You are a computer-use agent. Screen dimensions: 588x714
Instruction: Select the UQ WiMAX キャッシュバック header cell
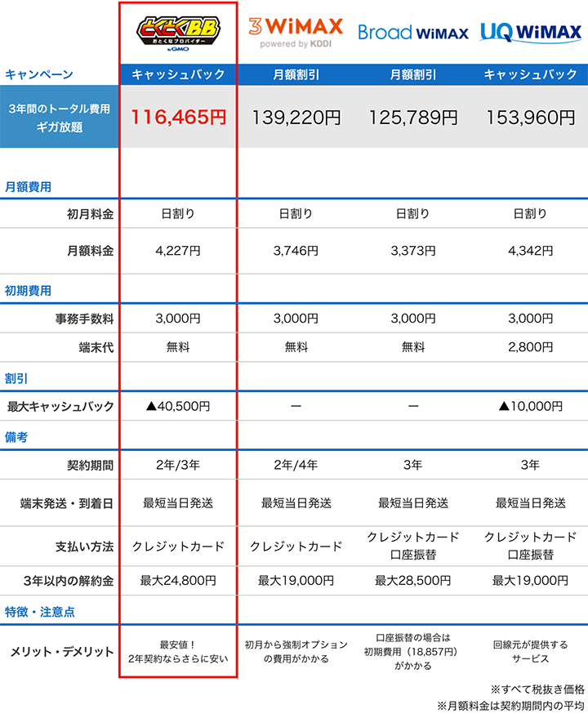[531, 74]
